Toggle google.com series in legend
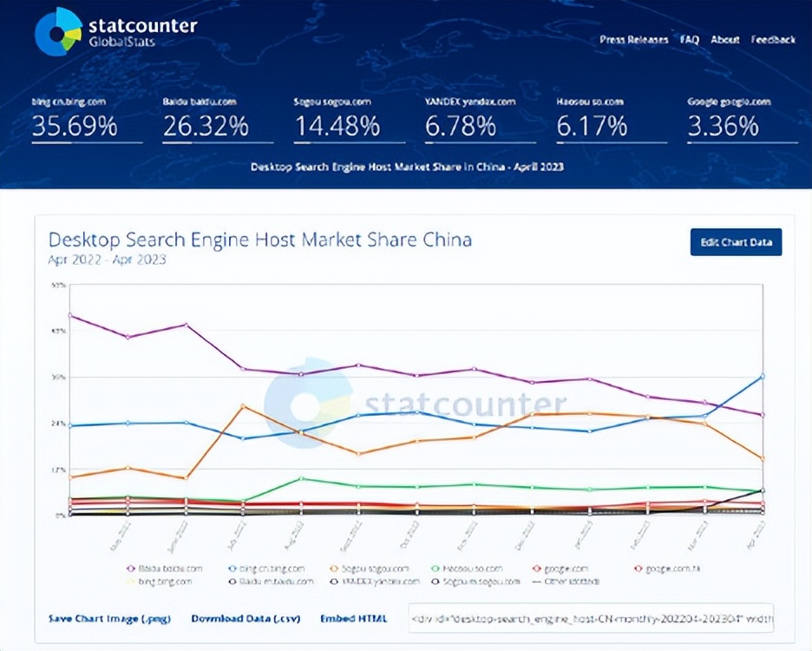The image size is (812, 651). tap(560, 569)
